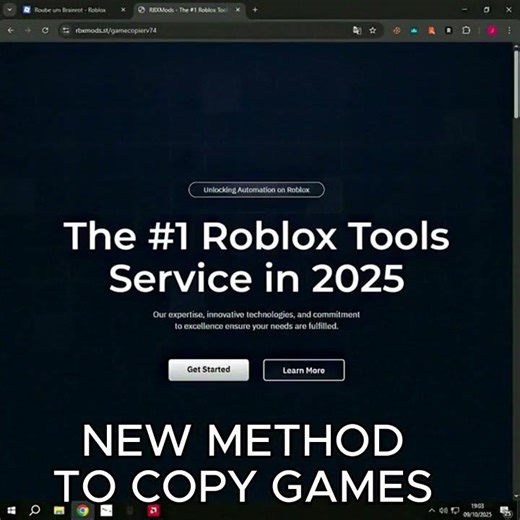
Task: Click the Chrome taskbar icon
Action: pos(83,510)
